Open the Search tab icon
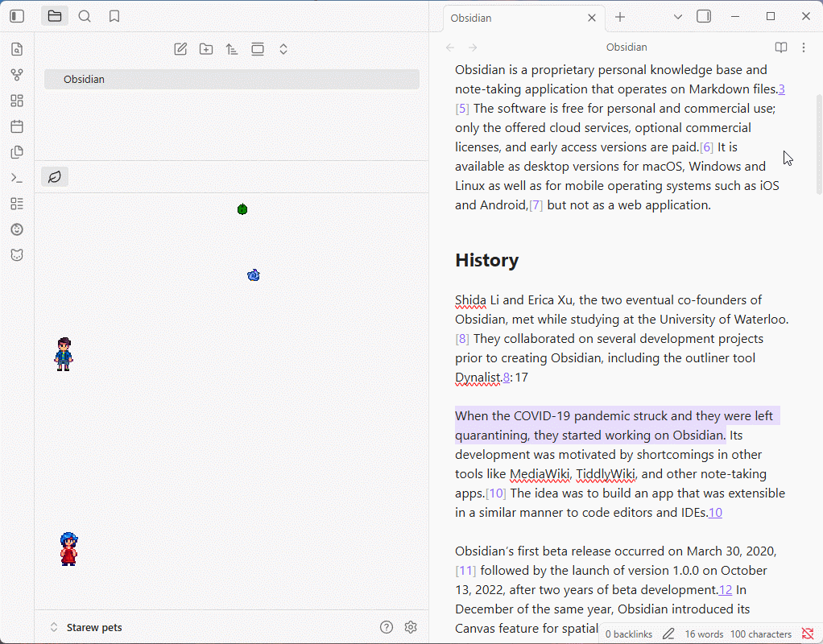Screen dimensions: 823x644 (x=85, y=16)
